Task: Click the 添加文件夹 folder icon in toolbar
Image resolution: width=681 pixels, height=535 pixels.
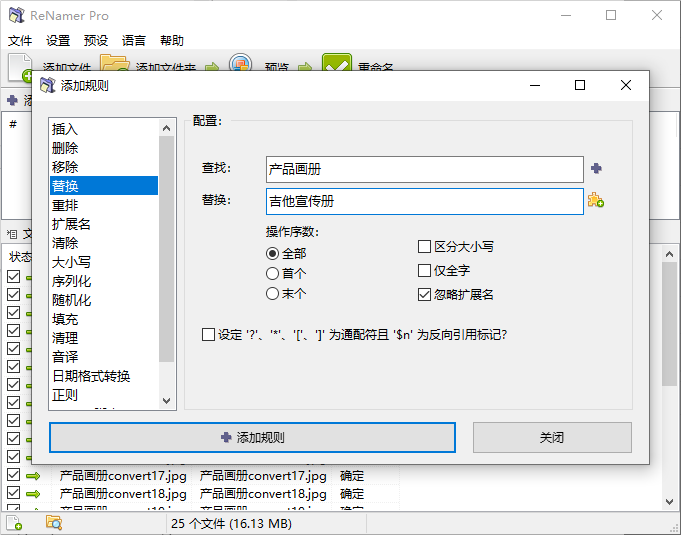Action: coord(115,63)
